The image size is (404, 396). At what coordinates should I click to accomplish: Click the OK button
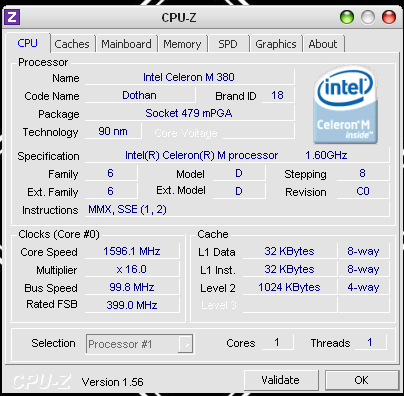[x=362, y=380]
